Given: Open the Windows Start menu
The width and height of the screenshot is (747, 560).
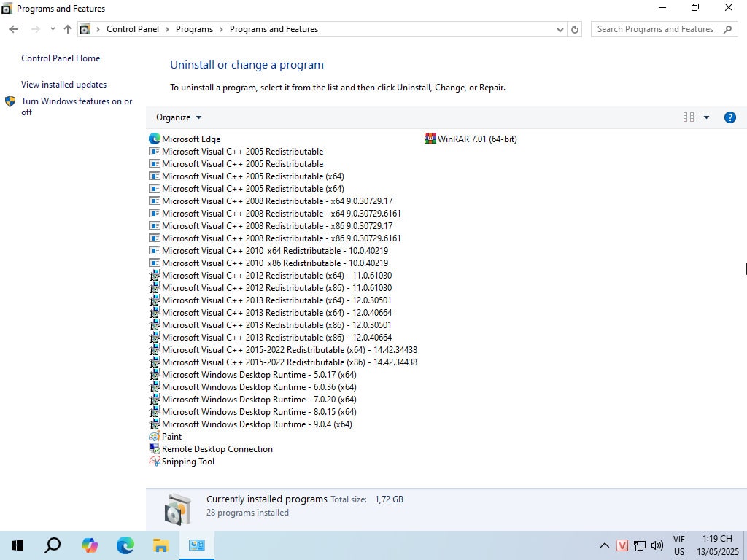Looking at the screenshot, I should [x=18, y=545].
